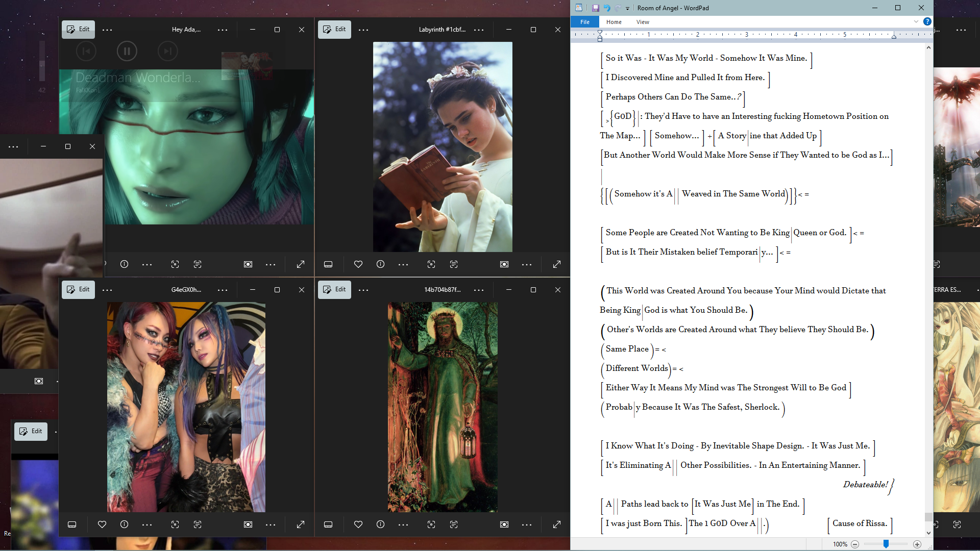This screenshot has width=980, height=551.
Task: Favorite the Labyrinth photo with heart
Action: click(358, 264)
